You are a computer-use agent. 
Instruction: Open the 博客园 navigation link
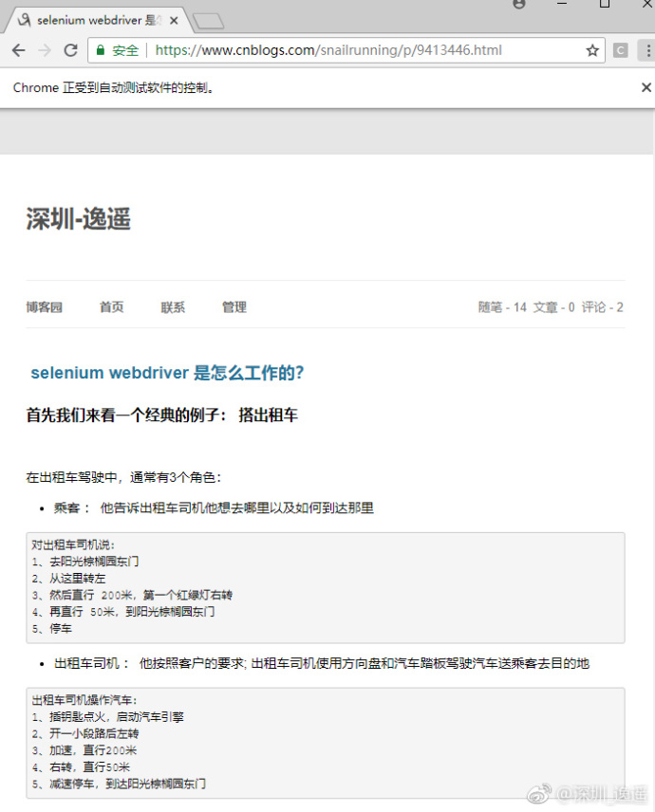pos(44,307)
